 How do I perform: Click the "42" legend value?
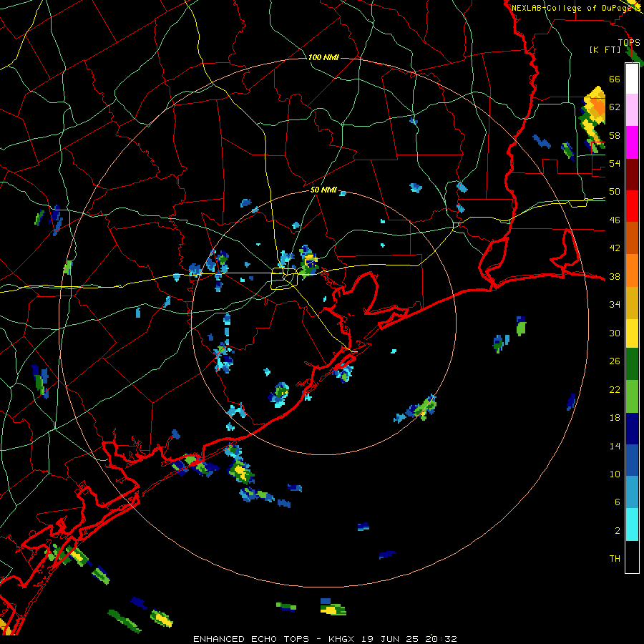coord(615,248)
